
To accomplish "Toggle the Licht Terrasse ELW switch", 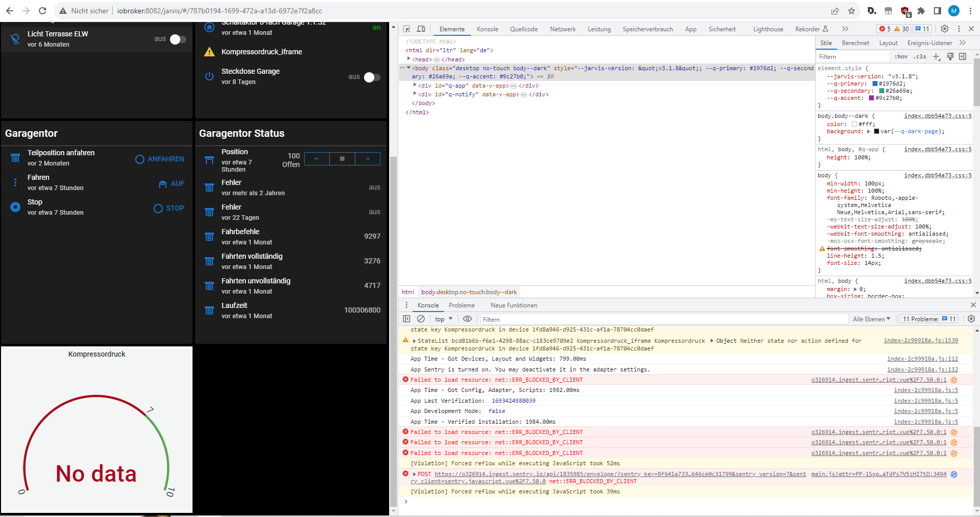I will point(178,39).
